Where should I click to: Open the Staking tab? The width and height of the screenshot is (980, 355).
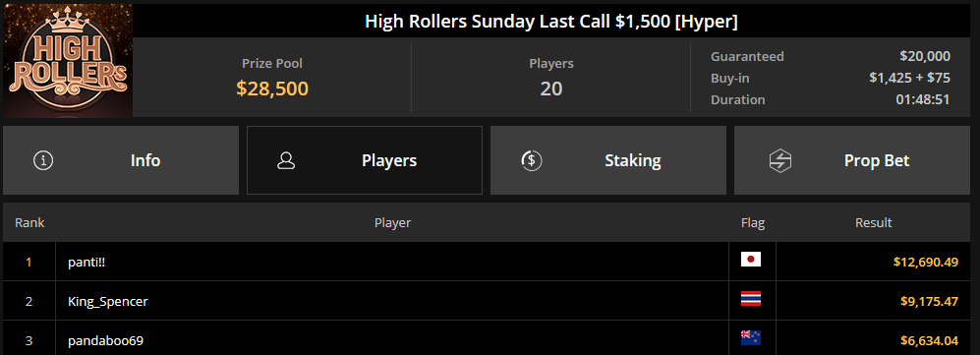(x=608, y=160)
